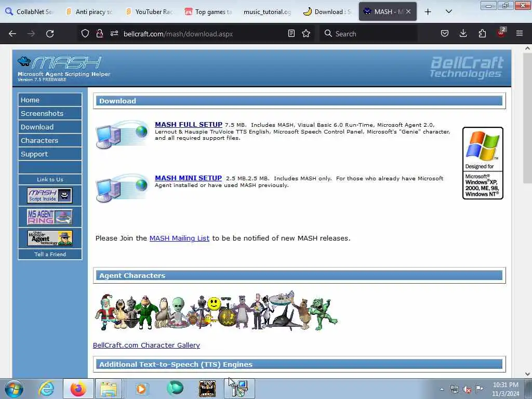
Task: Click the MASH Script Inside badge
Action: tap(50, 195)
